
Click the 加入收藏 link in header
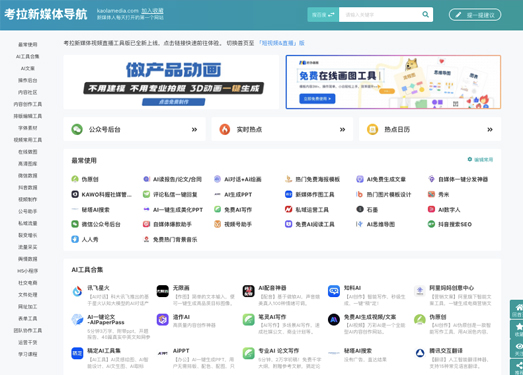click(x=152, y=11)
